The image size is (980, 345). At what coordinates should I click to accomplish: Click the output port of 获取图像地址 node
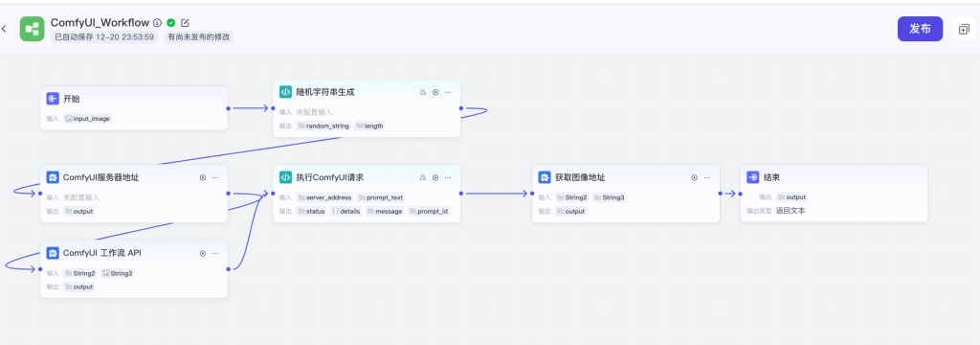click(x=720, y=194)
